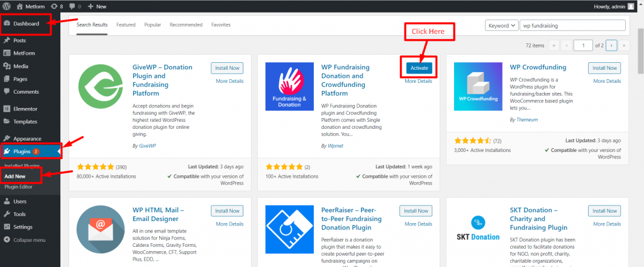Switch to the Favorites tab
The image size is (644, 267).
coord(221,25)
